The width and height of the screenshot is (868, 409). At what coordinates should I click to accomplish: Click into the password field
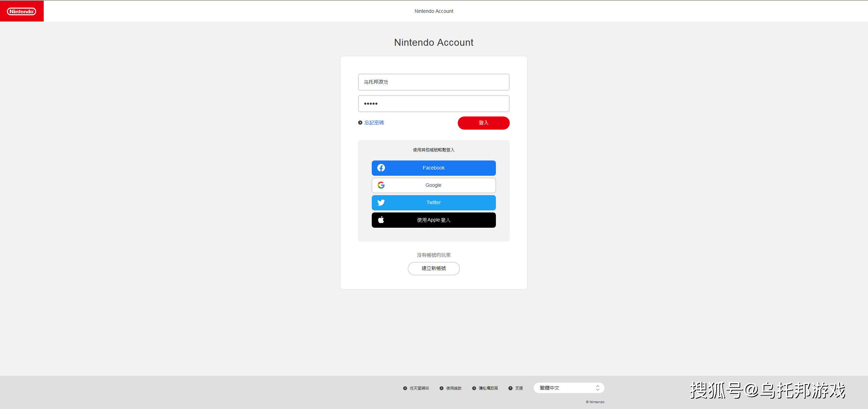pyautogui.click(x=433, y=104)
